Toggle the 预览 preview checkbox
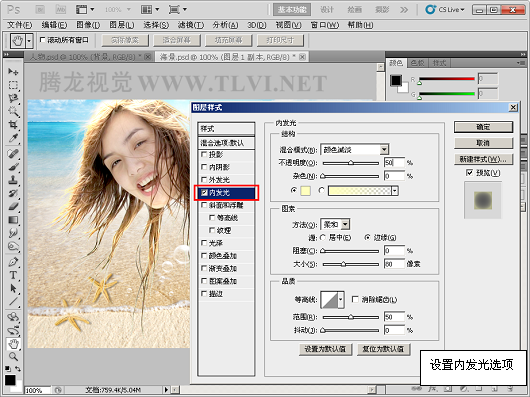 tap(469, 173)
